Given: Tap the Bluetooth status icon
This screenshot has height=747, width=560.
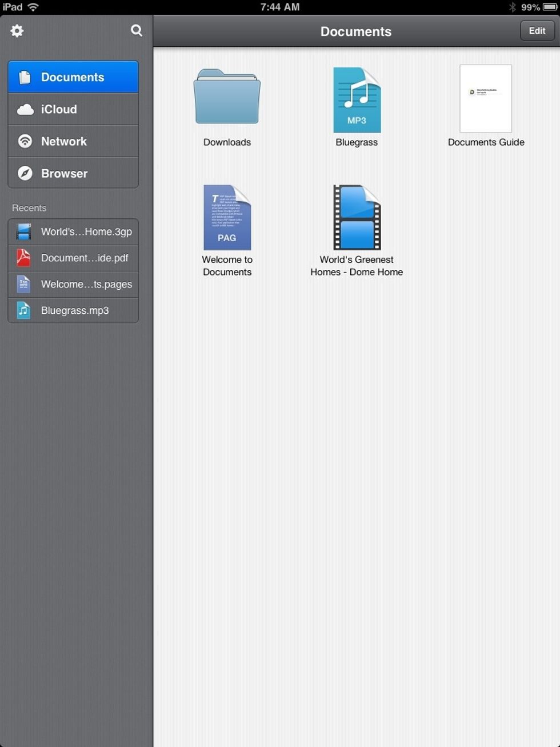Looking at the screenshot, I should pos(513,7).
